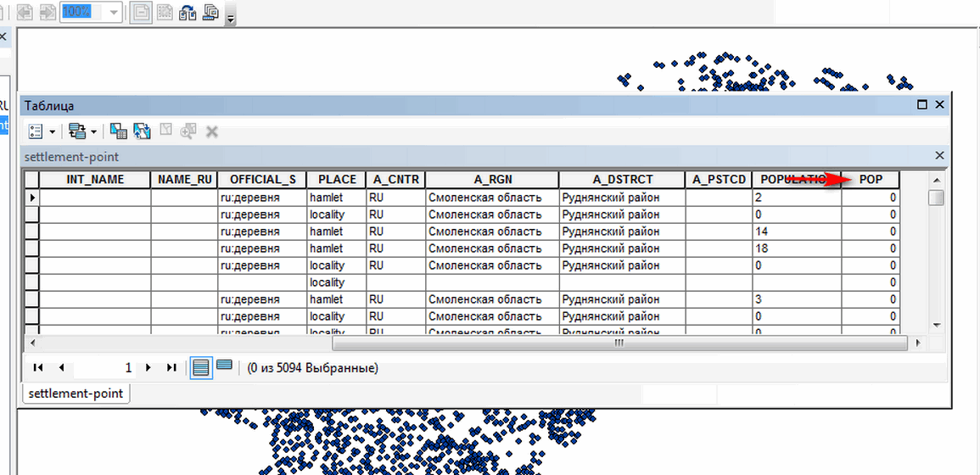Select the settlement-point tab at bottom
This screenshot has width=980, height=475.
pyautogui.click(x=76, y=394)
